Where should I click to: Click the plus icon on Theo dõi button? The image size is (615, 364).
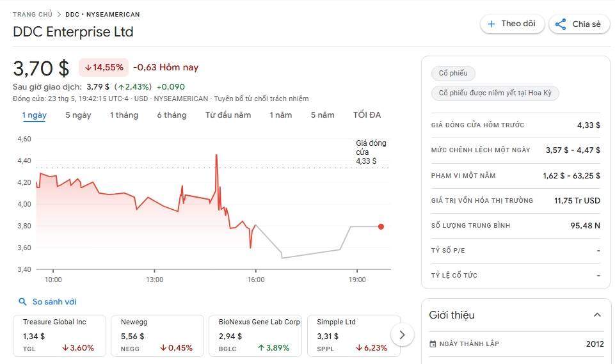coord(491,24)
